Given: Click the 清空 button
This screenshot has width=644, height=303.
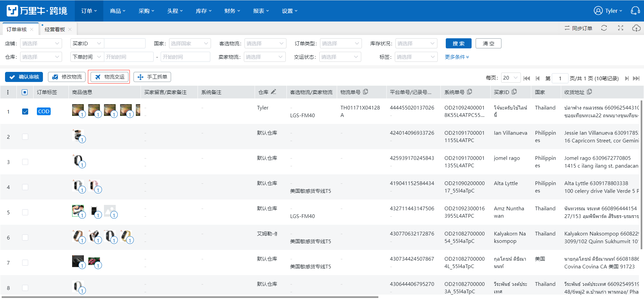Looking at the screenshot, I should (488, 43).
